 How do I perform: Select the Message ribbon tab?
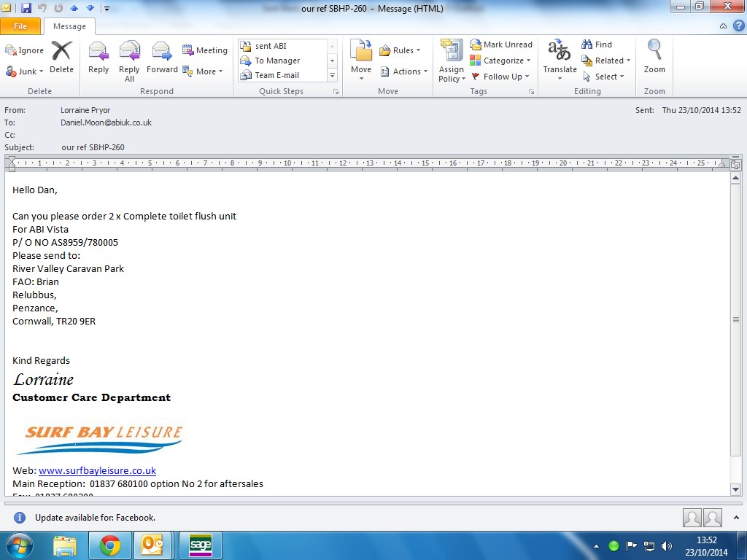click(x=69, y=26)
